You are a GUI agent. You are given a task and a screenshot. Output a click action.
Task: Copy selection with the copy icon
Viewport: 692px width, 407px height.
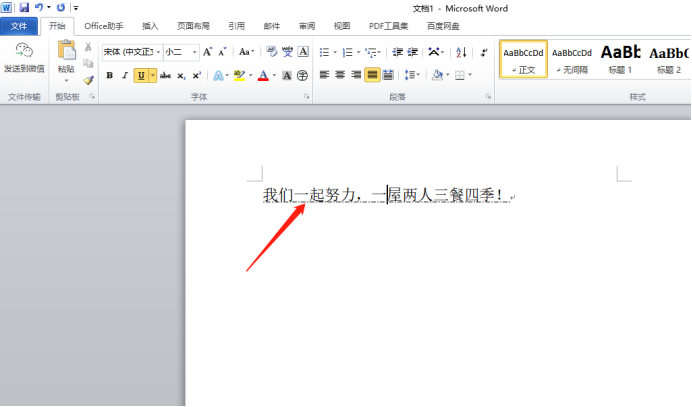point(88,63)
